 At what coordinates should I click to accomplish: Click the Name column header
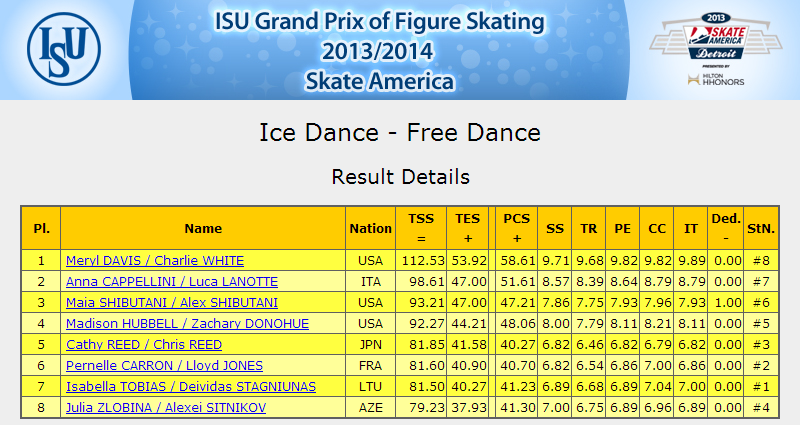coord(203,228)
